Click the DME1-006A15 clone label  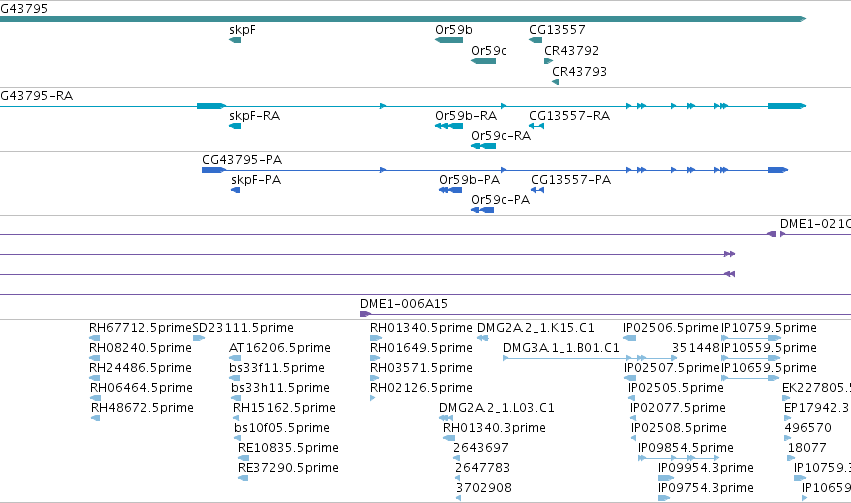(404, 303)
